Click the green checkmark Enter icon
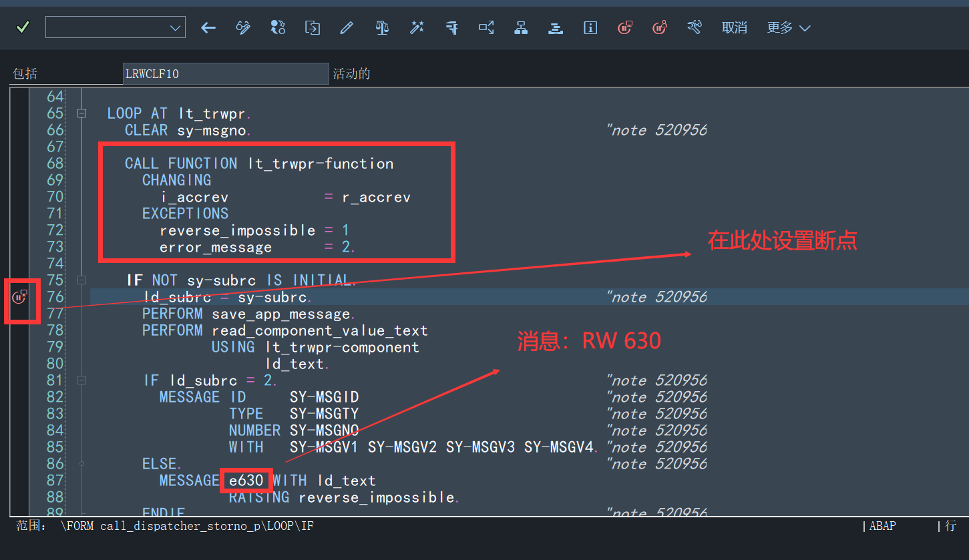The height and width of the screenshot is (560, 969). click(23, 27)
